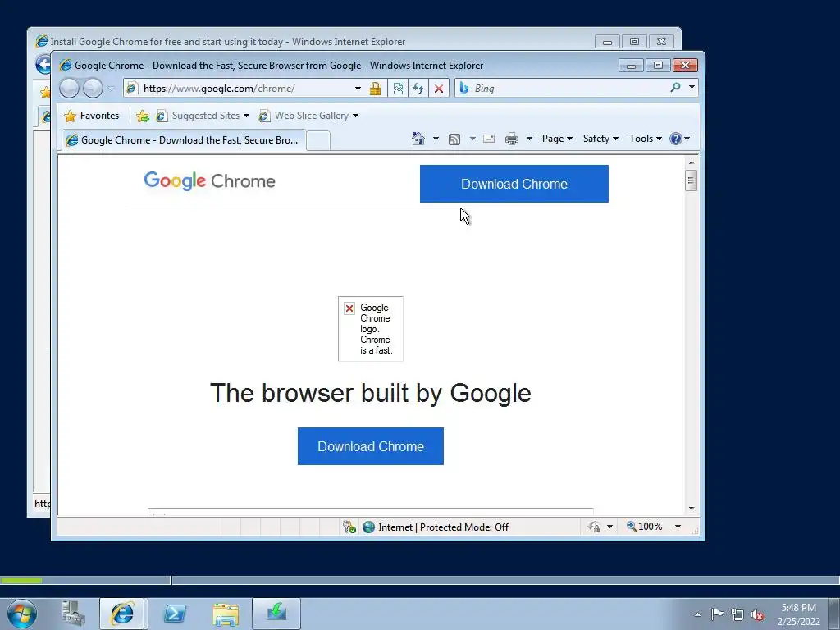The image size is (840, 630).
Task: Click the search magnifier icon
Action: coord(676,87)
